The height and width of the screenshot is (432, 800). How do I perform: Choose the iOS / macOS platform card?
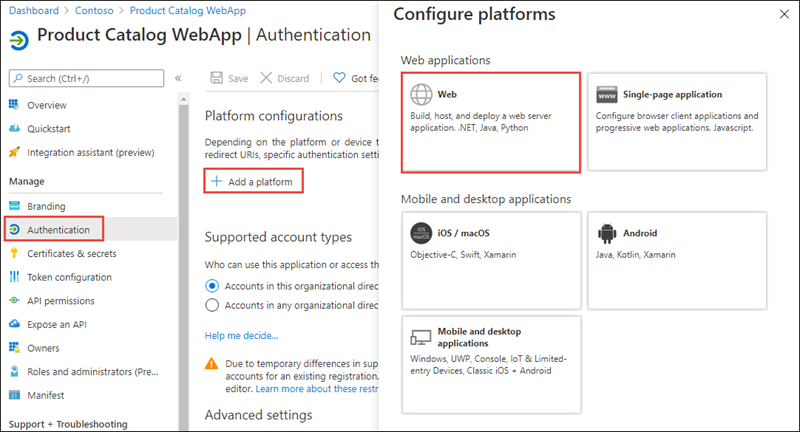(x=491, y=260)
